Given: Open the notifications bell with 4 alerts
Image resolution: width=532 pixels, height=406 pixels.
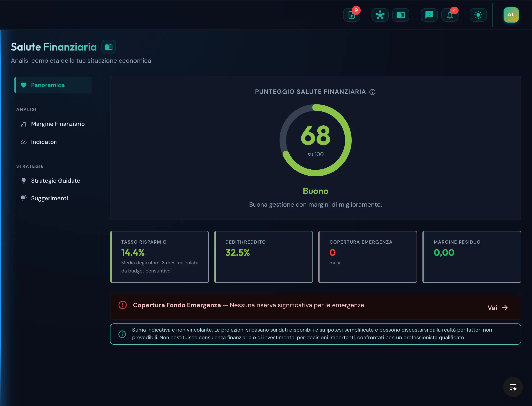Looking at the screenshot, I should [450, 15].
